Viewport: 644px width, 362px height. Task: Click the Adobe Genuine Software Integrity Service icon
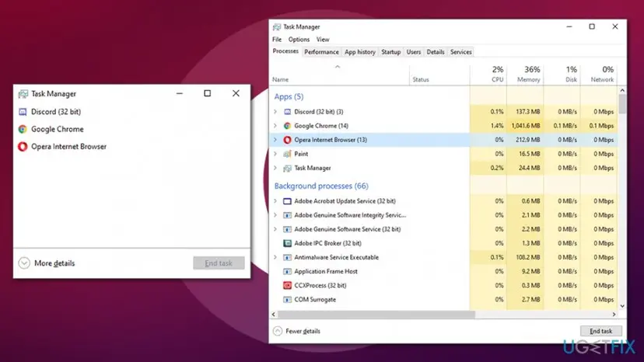(288, 215)
